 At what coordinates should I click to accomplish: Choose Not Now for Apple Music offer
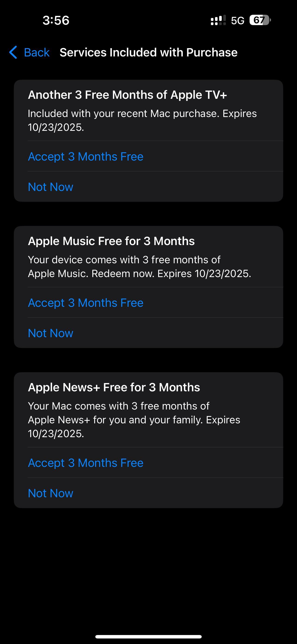[x=50, y=333]
